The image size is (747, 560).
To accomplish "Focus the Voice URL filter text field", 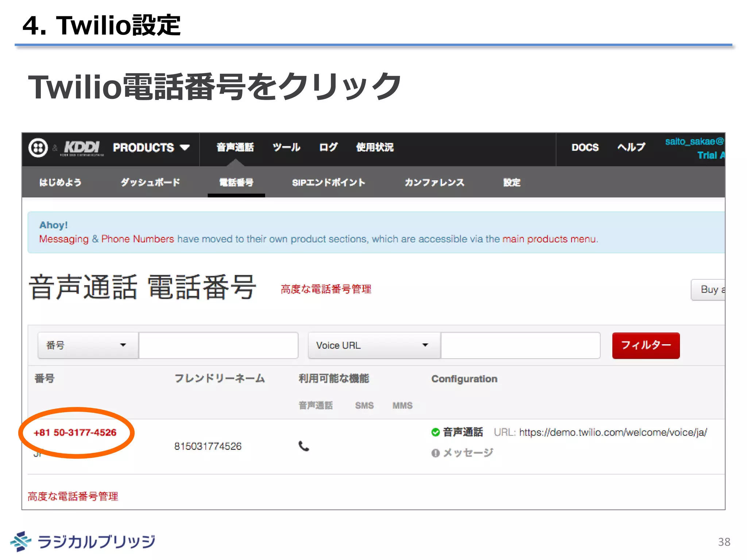I will tap(520, 345).
